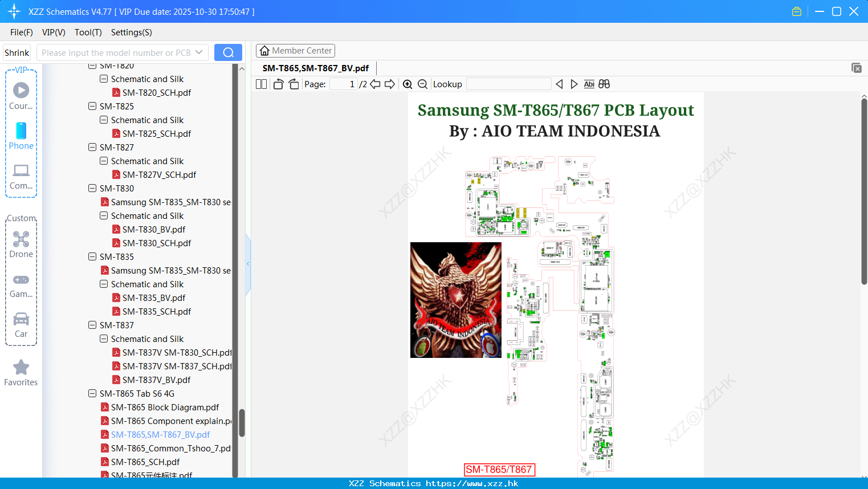Click the yellow toolbox icon in title bar

(x=797, y=11)
